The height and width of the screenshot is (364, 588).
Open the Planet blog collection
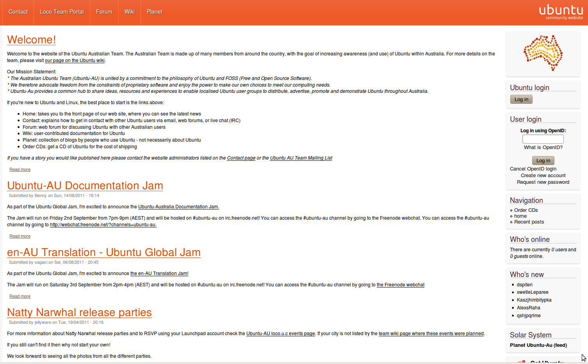click(x=155, y=12)
